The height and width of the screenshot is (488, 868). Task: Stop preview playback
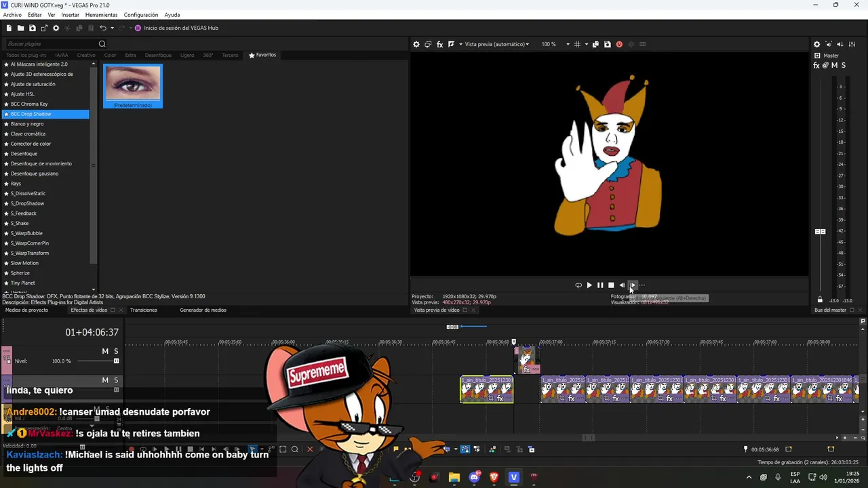(x=611, y=285)
